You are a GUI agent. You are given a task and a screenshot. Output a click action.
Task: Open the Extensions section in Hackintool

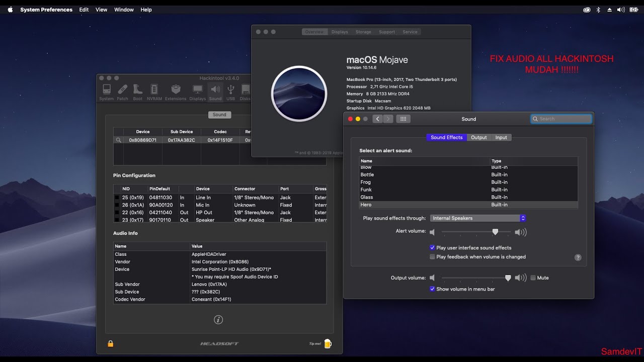pos(176,93)
